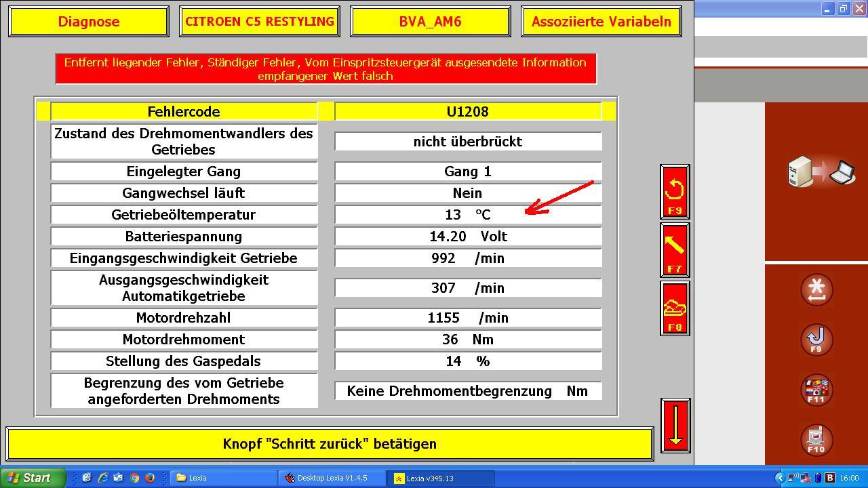Click Batteriespannung label

point(184,237)
